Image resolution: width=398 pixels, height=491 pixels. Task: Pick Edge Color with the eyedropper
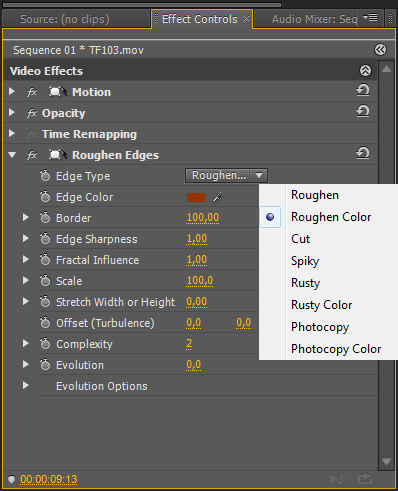pos(218,197)
